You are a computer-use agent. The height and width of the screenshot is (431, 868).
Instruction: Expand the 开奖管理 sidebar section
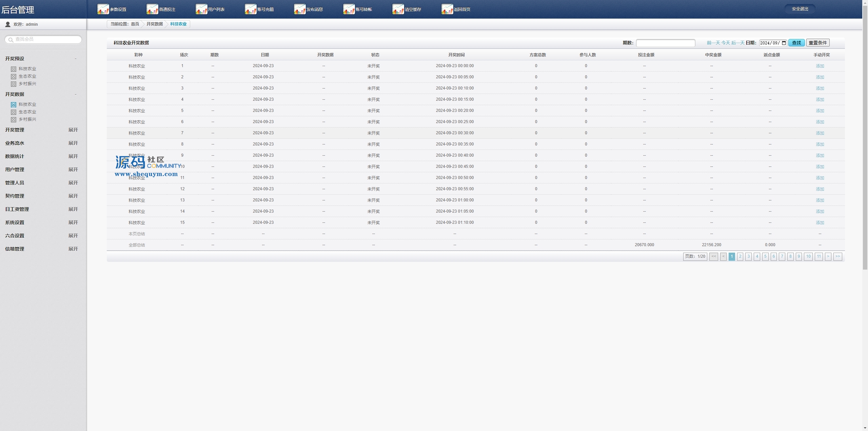coord(73,130)
